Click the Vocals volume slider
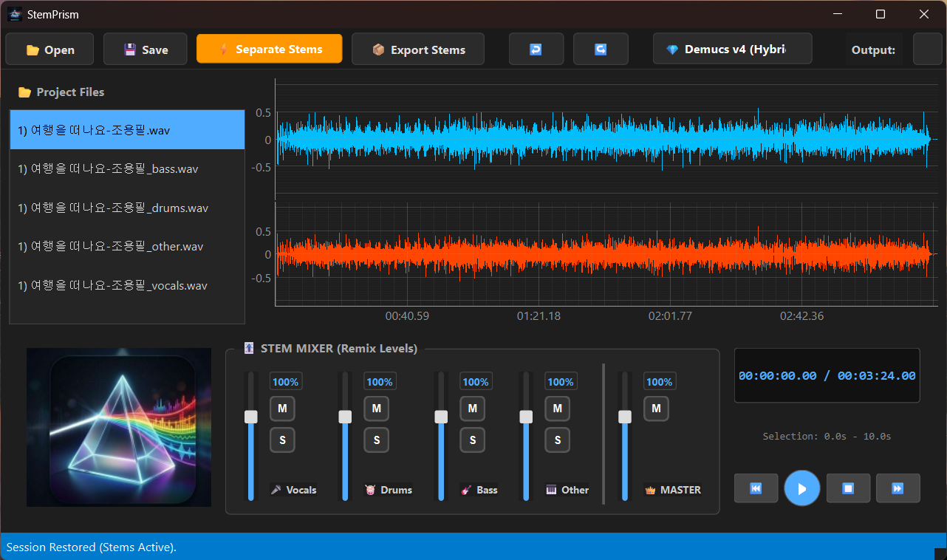 click(250, 416)
